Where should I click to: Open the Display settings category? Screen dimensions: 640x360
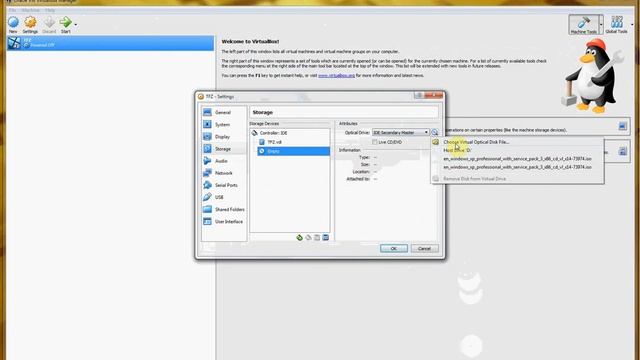point(224,137)
